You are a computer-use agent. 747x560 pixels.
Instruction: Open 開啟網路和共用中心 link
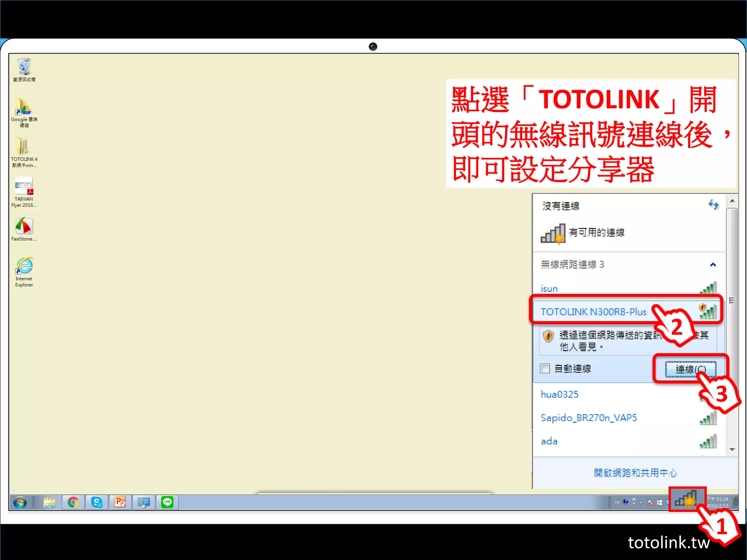tap(635, 473)
